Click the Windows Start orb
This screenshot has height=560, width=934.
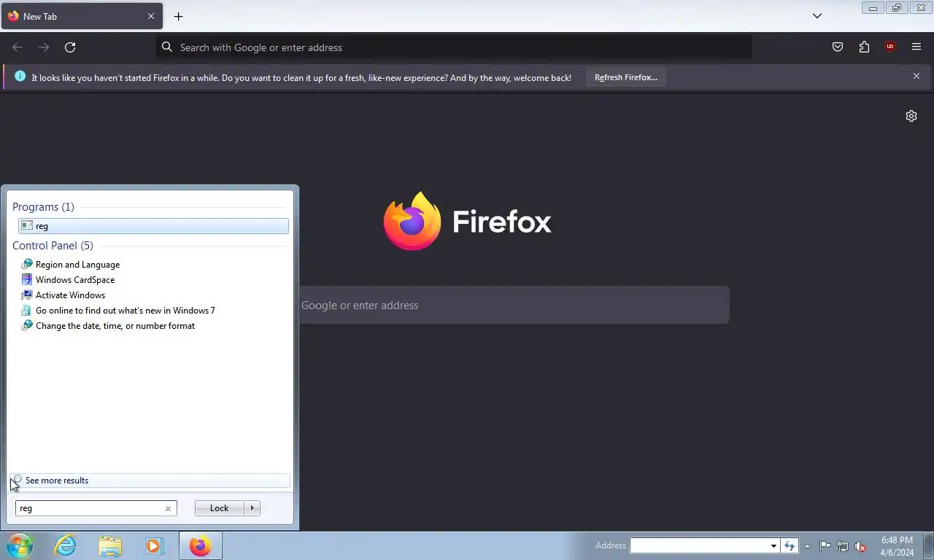pyautogui.click(x=20, y=545)
